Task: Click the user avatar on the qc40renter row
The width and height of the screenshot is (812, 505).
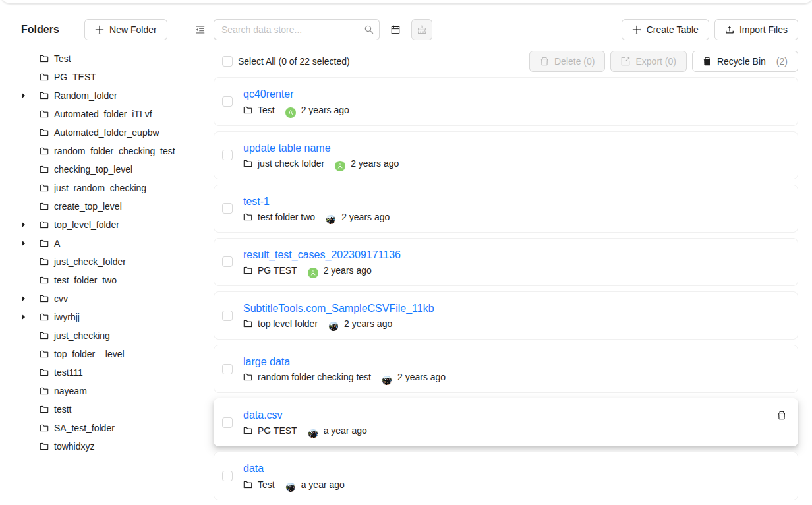Action: point(291,111)
